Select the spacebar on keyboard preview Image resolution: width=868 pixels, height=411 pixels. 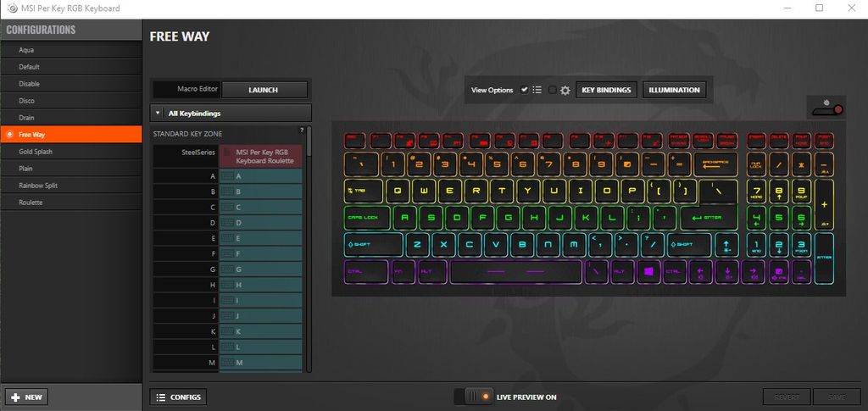click(x=516, y=272)
